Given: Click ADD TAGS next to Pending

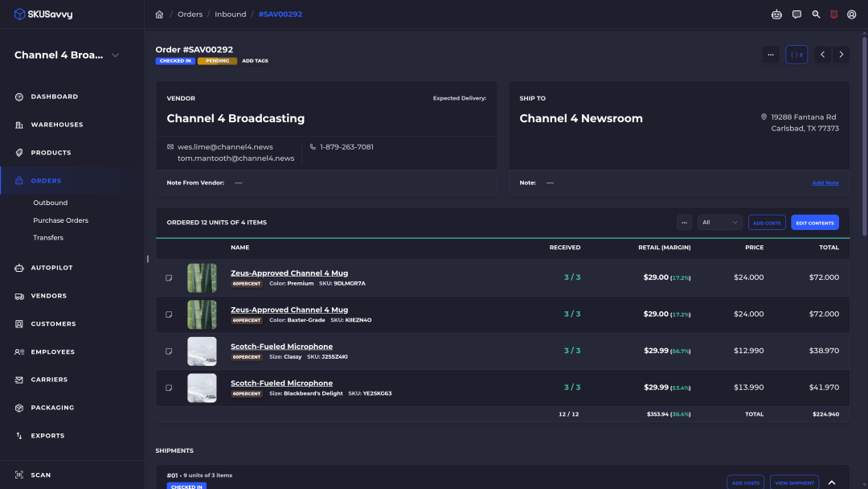Looking at the screenshot, I should [256, 61].
